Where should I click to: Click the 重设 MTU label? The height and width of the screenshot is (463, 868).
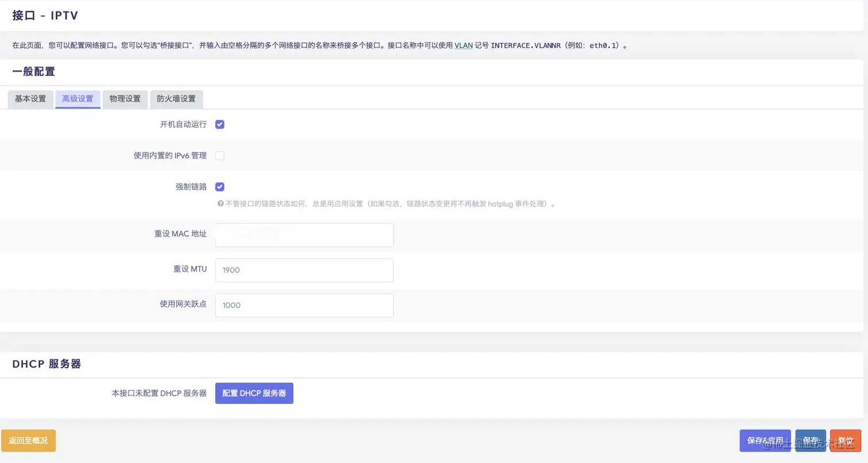[190, 269]
